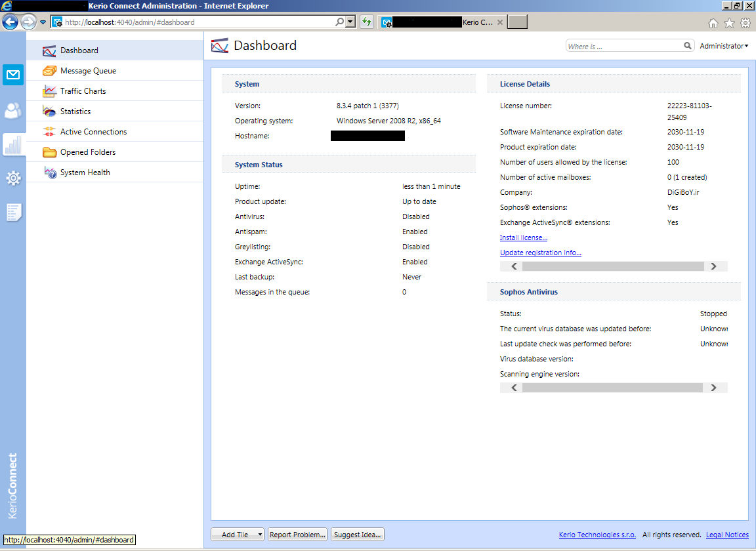756x551 pixels.
Task: Click the license number 22223-81103-25409
Action: click(690, 112)
